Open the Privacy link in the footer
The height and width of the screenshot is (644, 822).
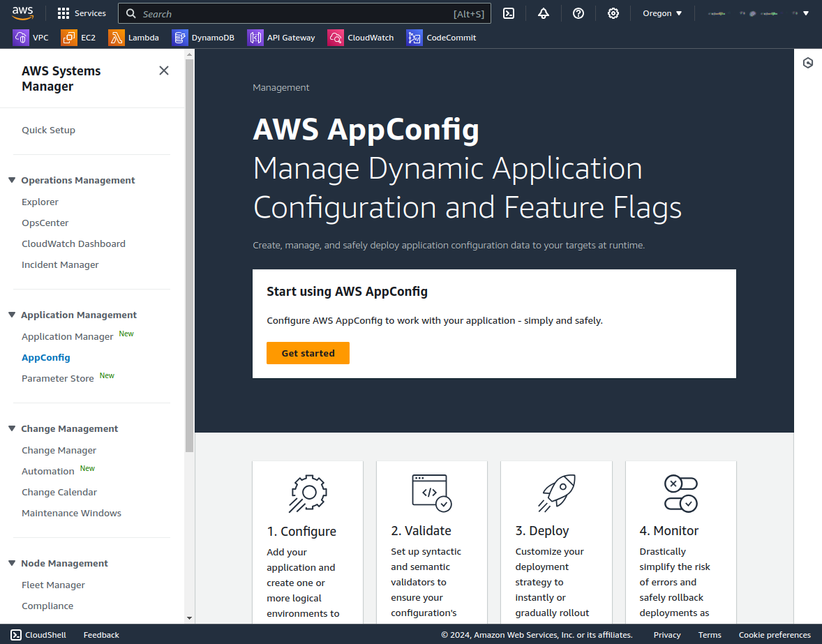[x=667, y=634]
